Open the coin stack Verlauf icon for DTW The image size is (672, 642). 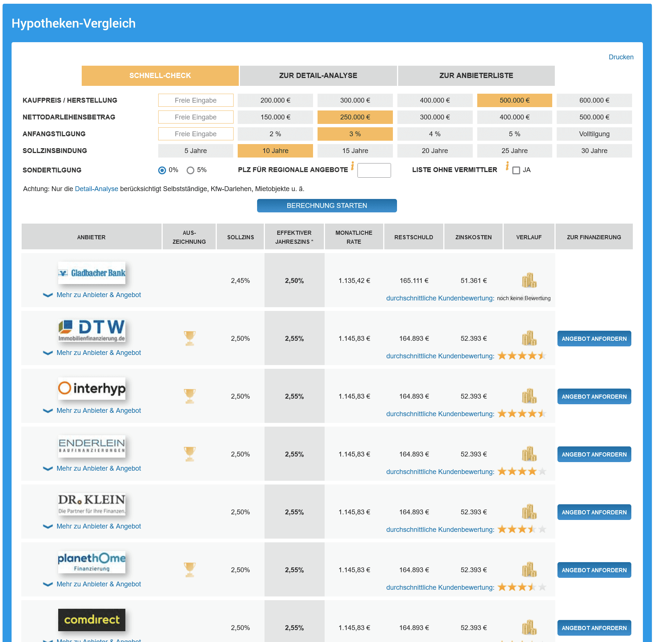[529, 338]
